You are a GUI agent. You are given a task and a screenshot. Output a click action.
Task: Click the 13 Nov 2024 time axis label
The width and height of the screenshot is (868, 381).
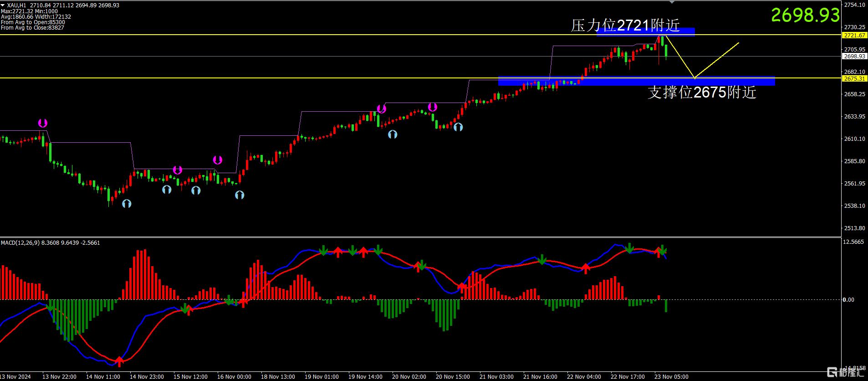(15, 377)
